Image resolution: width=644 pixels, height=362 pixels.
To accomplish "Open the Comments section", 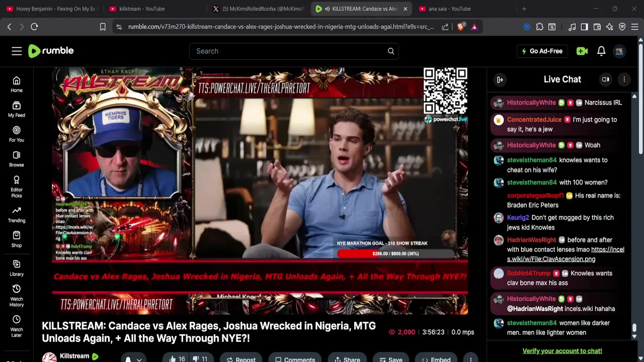I will (x=295, y=359).
